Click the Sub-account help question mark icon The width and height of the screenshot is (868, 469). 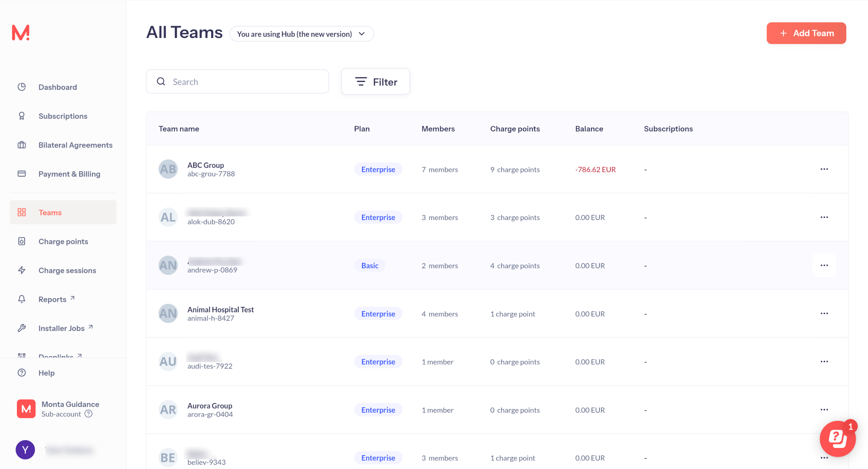88,414
